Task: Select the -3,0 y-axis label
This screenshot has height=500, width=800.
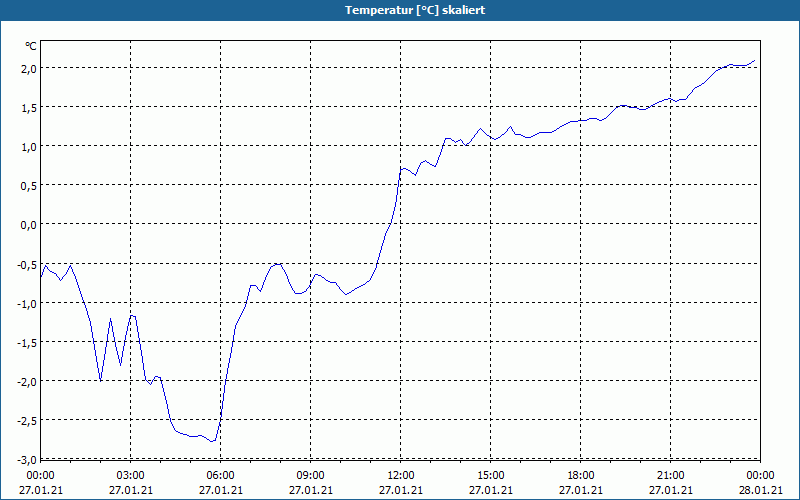Action: (27, 460)
